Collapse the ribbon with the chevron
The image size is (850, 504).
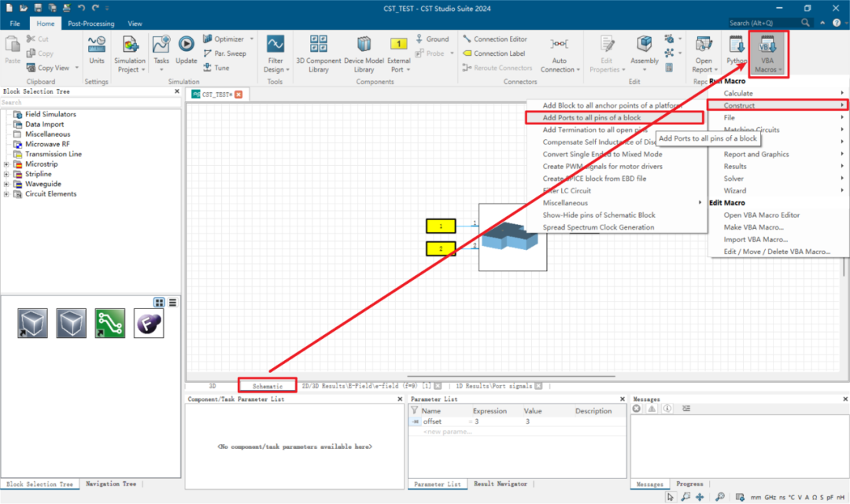(x=822, y=23)
